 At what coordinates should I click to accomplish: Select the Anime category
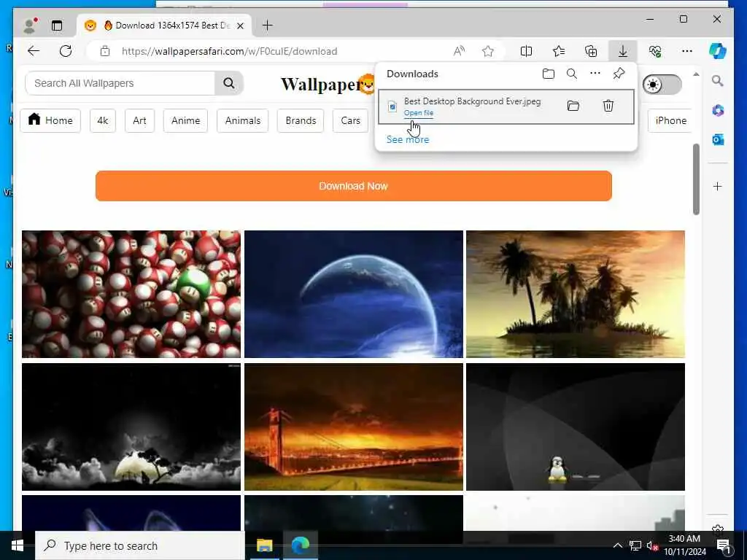coord(186,120)
